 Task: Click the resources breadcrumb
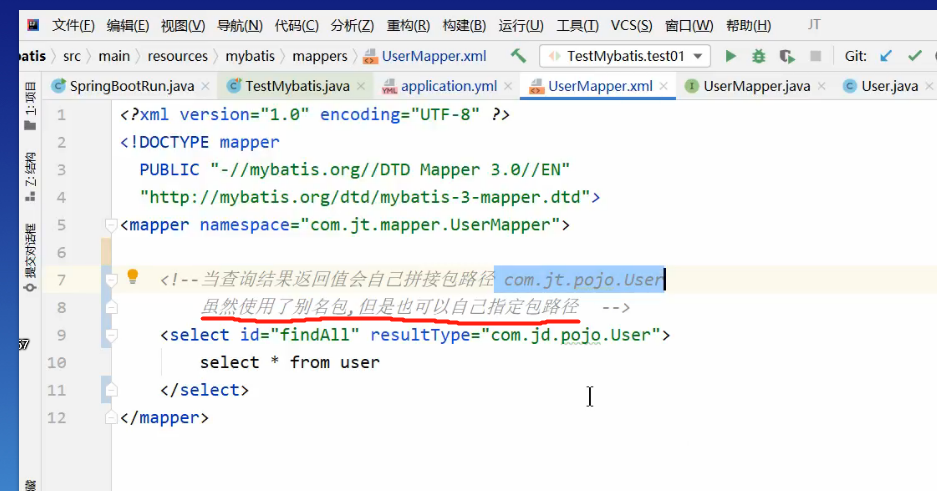[177, 56]
